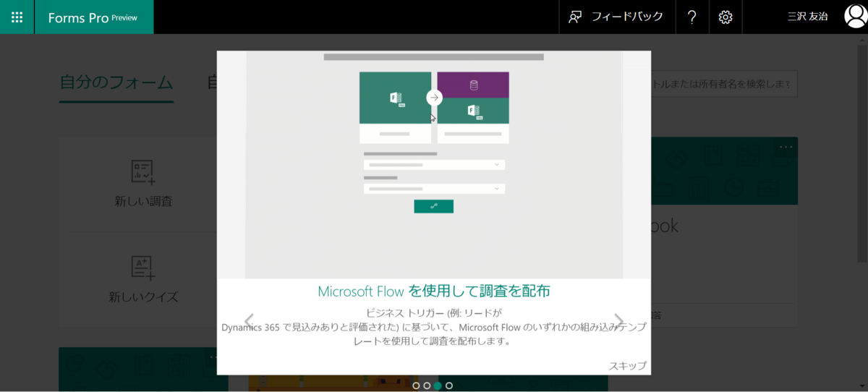Select the first carousel page dot
The width and height of the screenshot is (868, 392).
coord(416,385)
